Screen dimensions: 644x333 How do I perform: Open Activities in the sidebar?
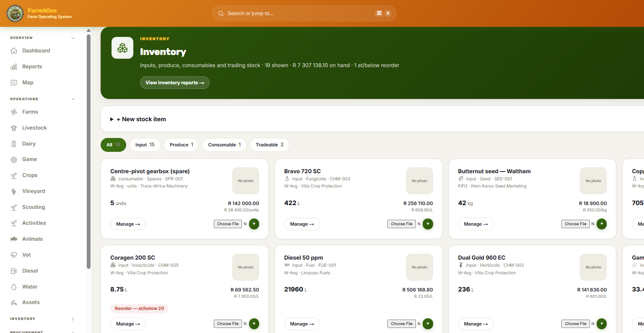(x=34, y=223)
